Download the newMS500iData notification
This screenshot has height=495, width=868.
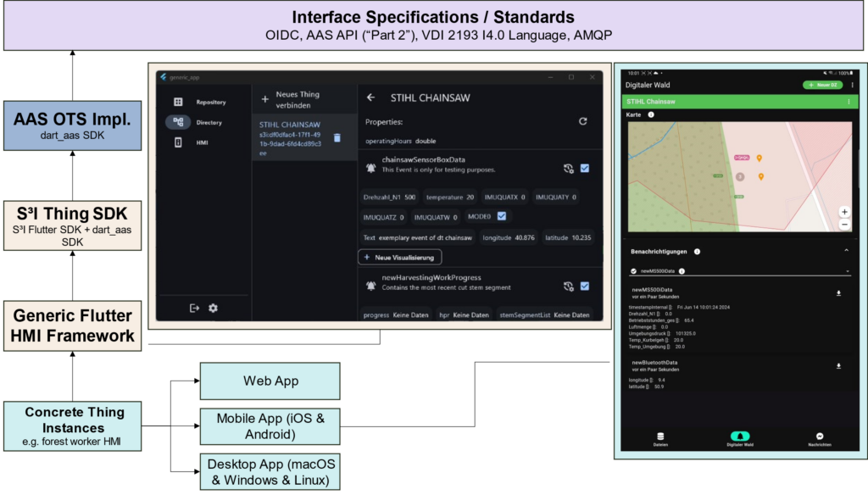[838, 293]
